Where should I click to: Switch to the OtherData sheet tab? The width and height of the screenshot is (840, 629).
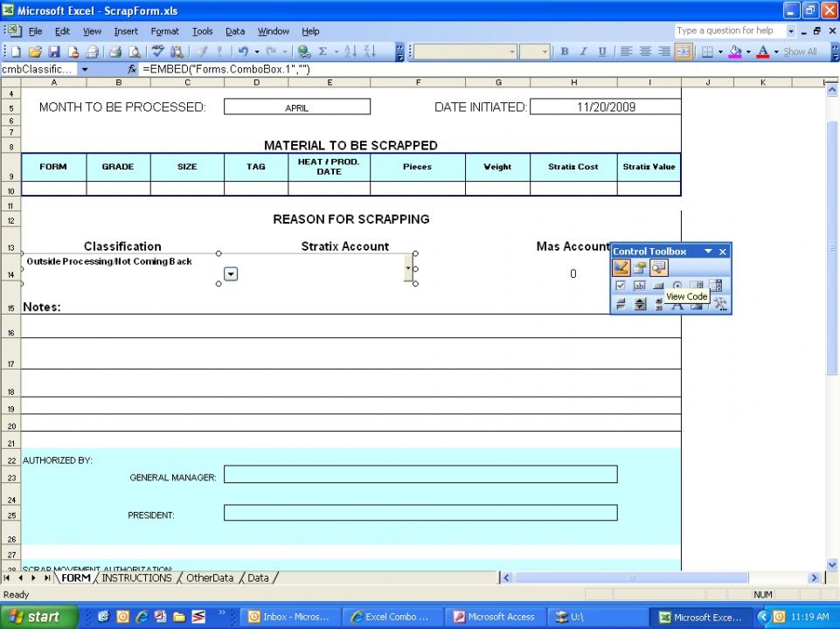tap(210, 577)
